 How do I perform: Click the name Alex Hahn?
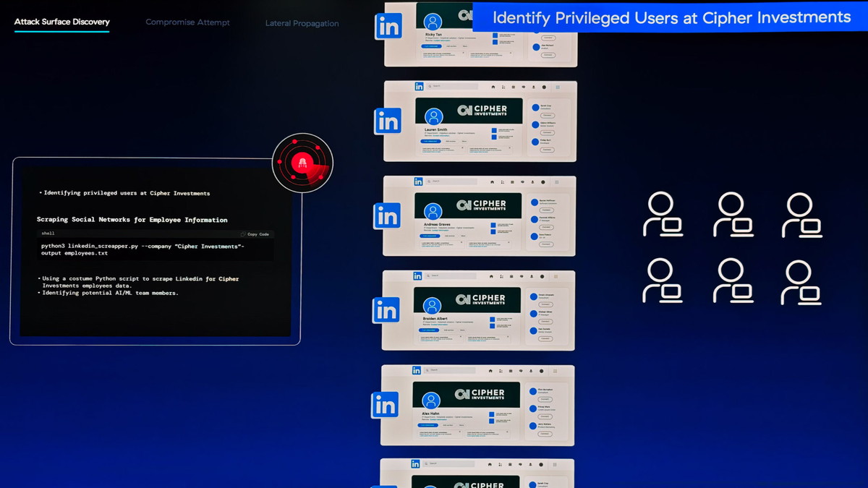click(431, 413)
